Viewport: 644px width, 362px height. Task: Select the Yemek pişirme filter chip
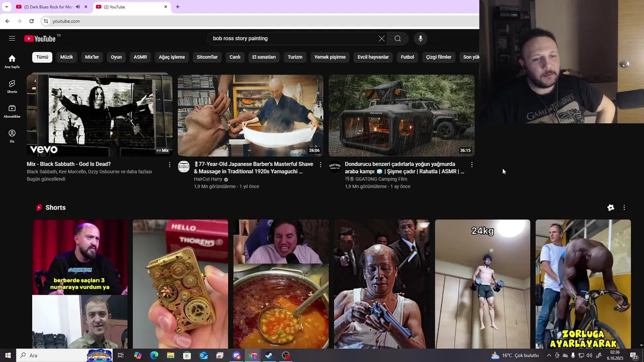(330, 57)
